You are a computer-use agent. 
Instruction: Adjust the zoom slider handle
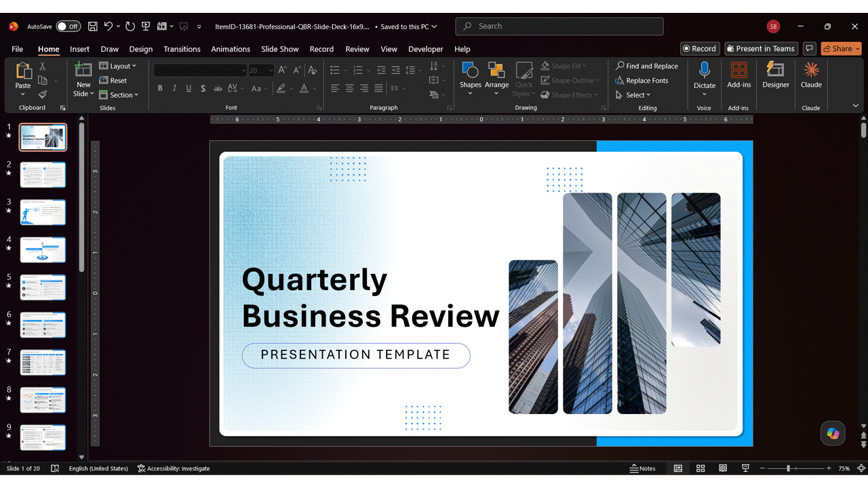click(x=788, y=468)
